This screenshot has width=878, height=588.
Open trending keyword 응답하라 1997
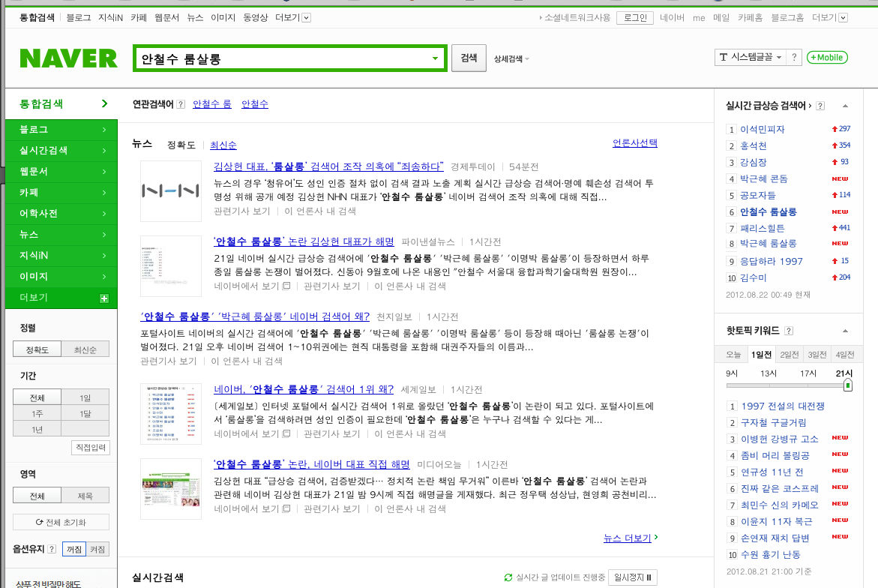(772, 262)
